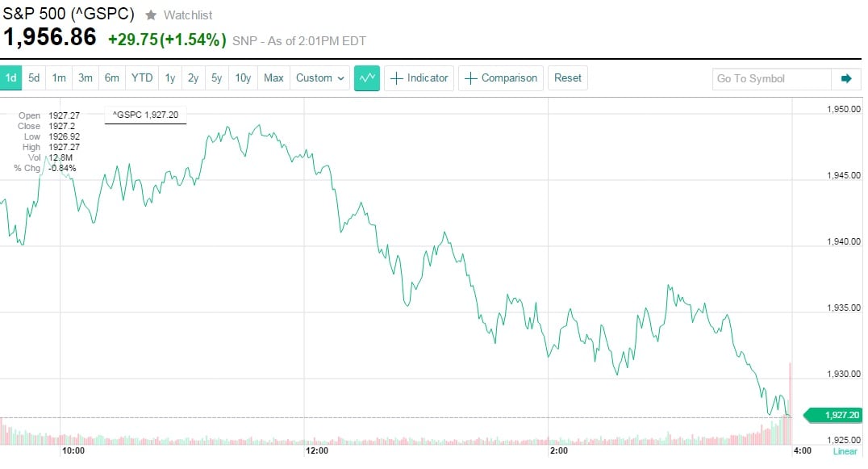Screen dimensions: 868x469
Task: Click the 1,927.20 current price marker
Action: [x=840, y=415]
